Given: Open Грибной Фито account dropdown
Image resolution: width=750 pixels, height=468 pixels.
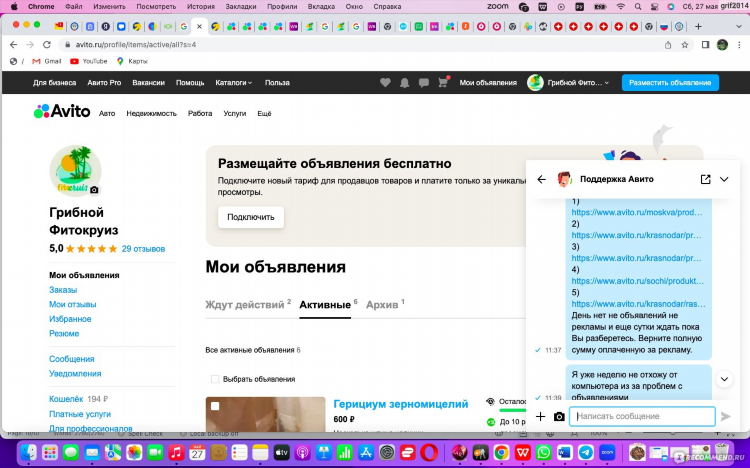Looking at the screenshot, I should coord(568,82).
